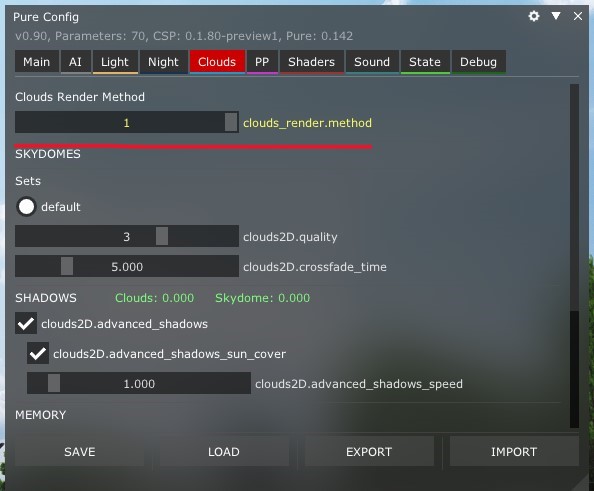Open the Shaders tab
The height and width of the screenshot is (491, 594).
[311, 62]
